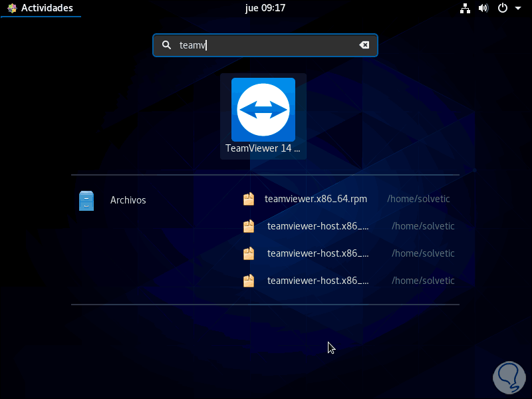Clear the search field with backspace icon
This screenshot has width=532, height=399.
coord(364,45)
